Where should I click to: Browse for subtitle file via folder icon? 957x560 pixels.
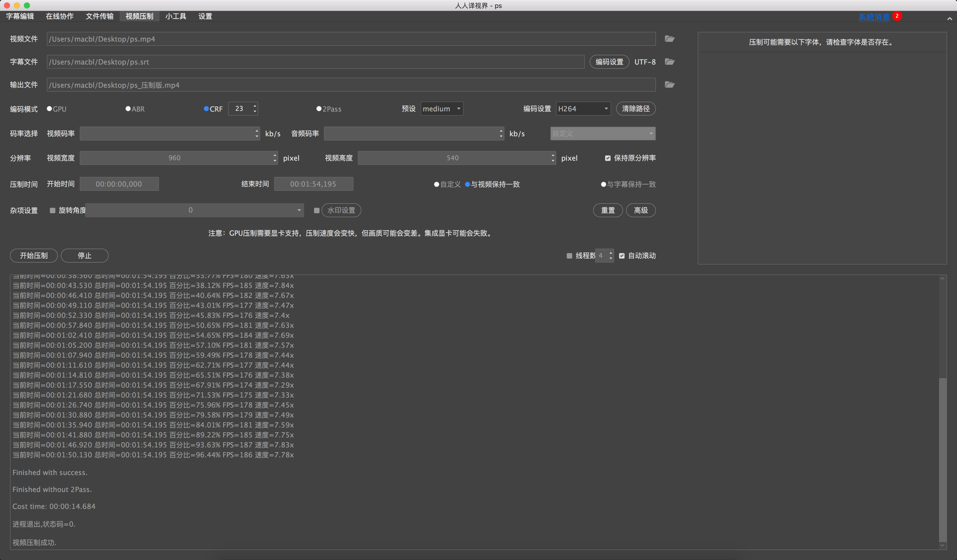coord(669,62)
